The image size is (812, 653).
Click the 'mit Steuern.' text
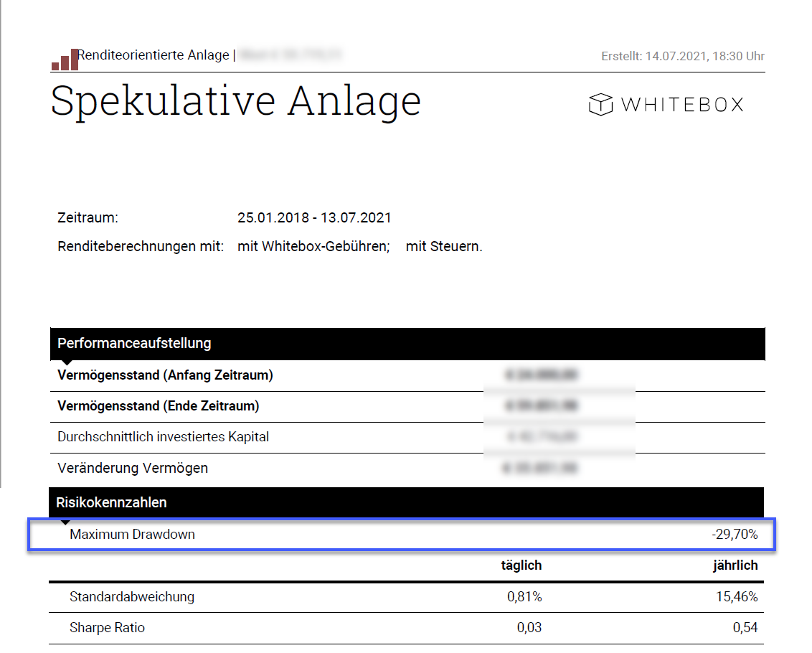point(444,247)
